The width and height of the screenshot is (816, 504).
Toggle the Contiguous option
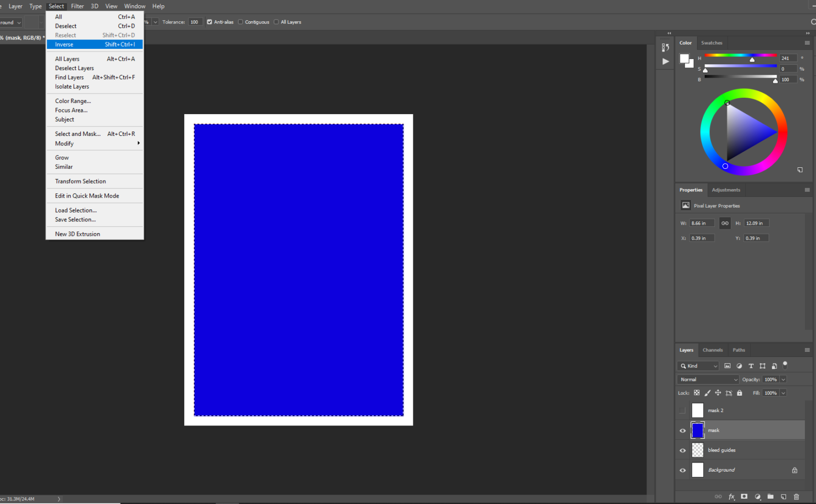click(241, 22)
